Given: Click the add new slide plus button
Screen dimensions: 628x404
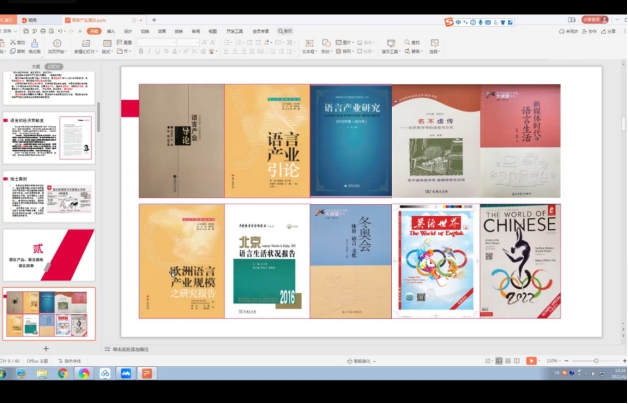Looking at the screenshot, I should [x=46, y=348].
